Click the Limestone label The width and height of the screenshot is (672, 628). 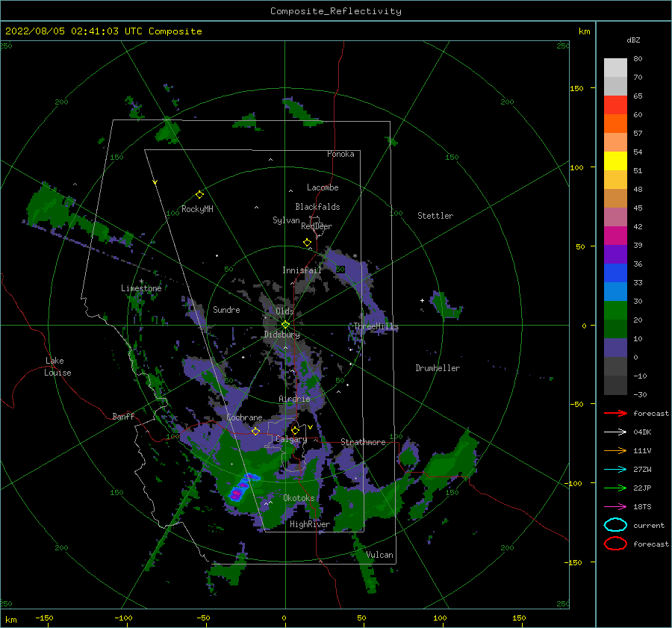pos(141,288)
